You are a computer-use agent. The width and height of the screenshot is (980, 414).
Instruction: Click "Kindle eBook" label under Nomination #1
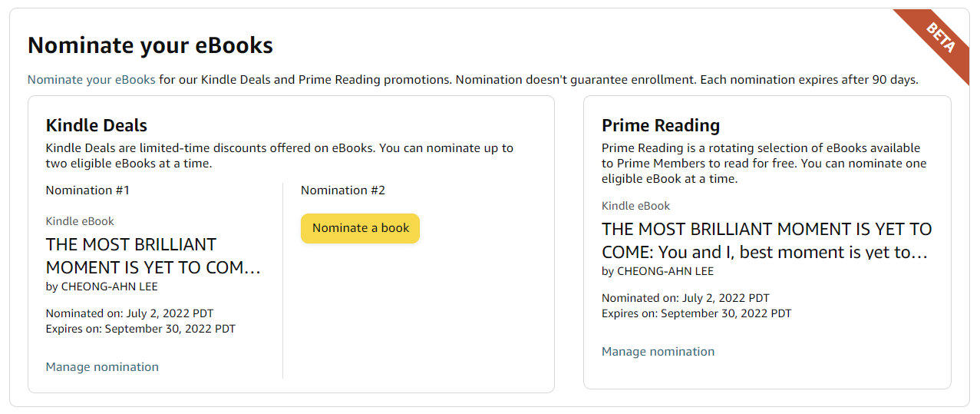click(x=80, y=221)
